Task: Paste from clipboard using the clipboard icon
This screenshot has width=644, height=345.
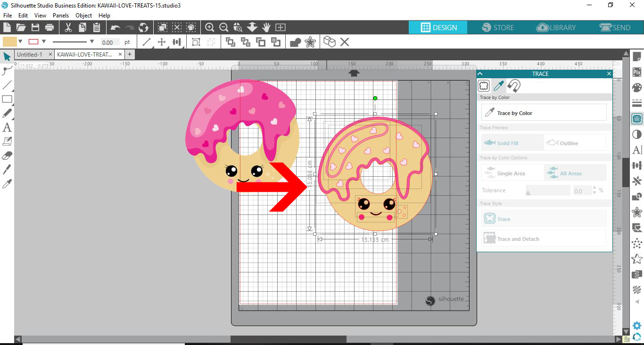Action: (x=97, y=27)
